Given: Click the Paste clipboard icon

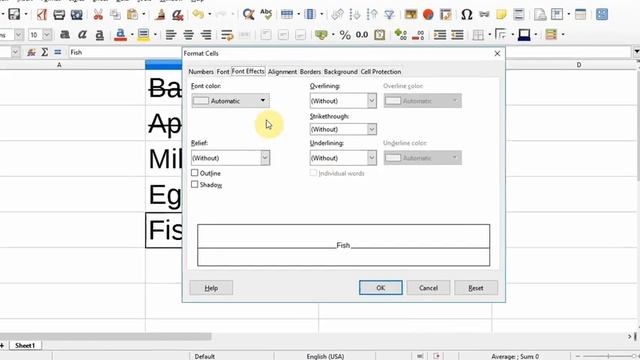Looking at the screenshot, I should 132,14.
